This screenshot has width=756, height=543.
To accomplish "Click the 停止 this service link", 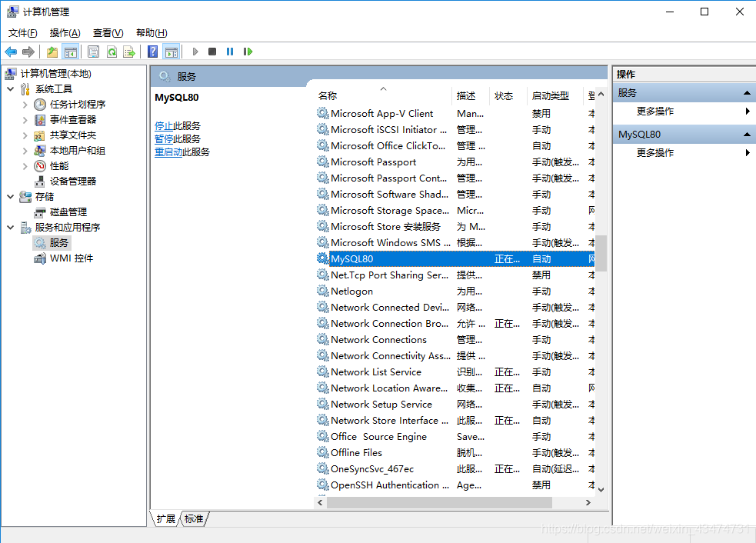I will 164,126.
